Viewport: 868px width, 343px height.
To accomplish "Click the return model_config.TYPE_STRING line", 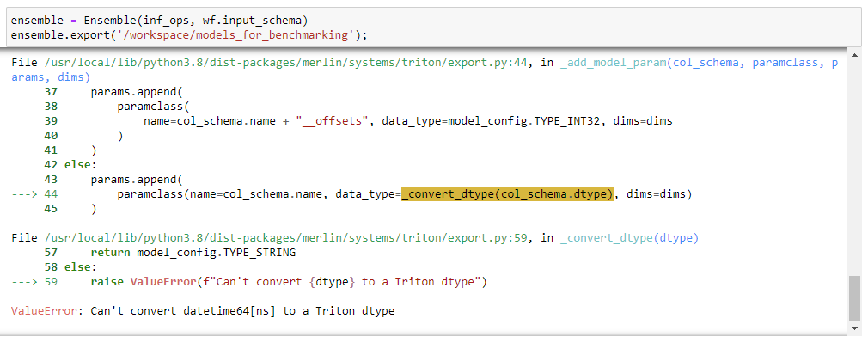I will pyautogui.click(x=193, y=253).
